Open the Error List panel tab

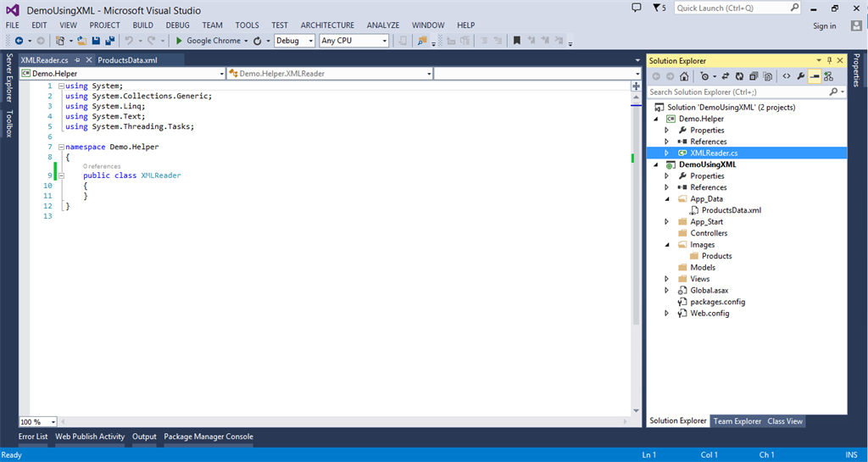33,437
